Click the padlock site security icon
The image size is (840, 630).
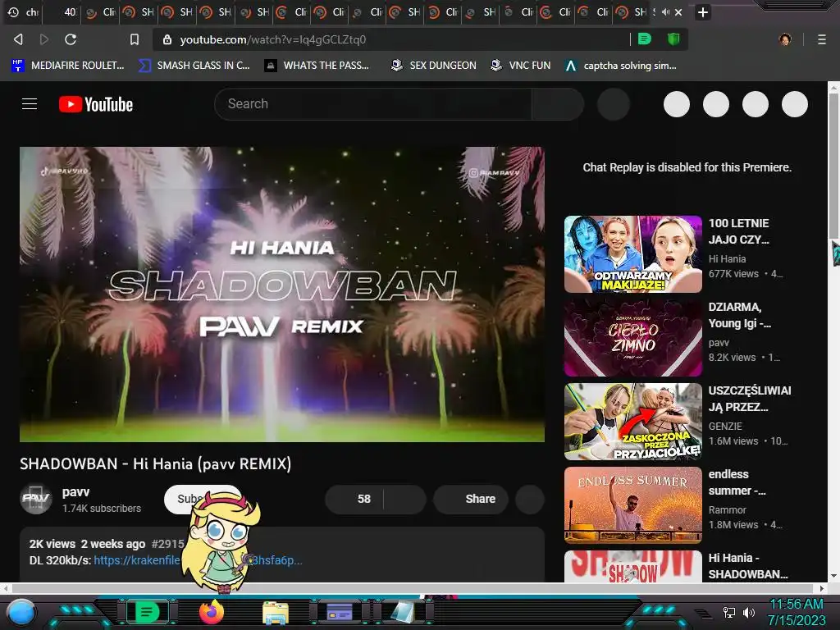click(167, 39)
